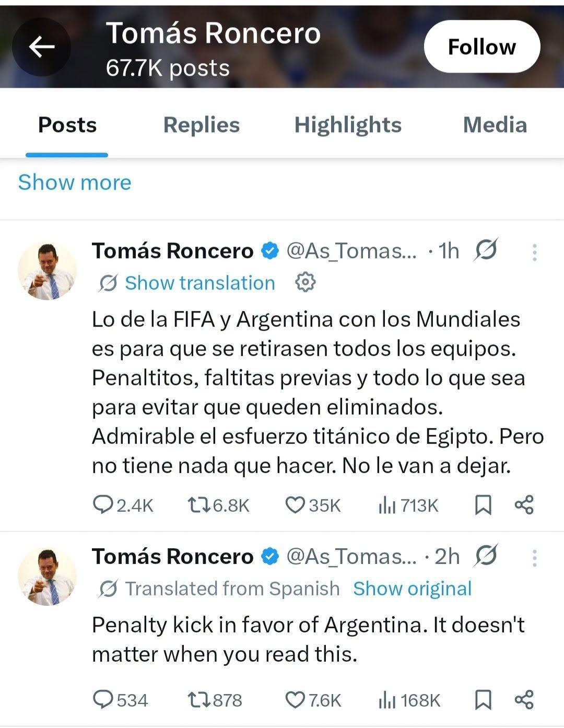564x728 pixels.
Task: Expand bio with Show more
Action: pos(75,182)
